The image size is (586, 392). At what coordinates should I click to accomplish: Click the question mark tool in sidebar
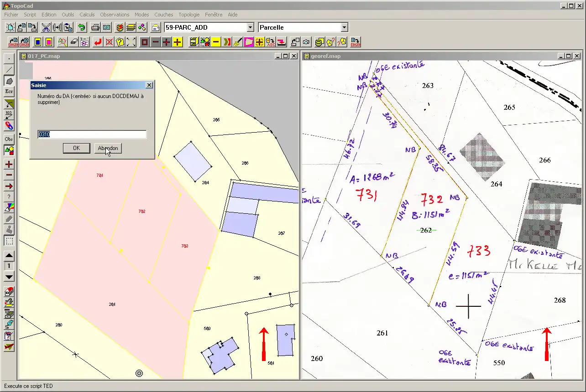(9, 197)
